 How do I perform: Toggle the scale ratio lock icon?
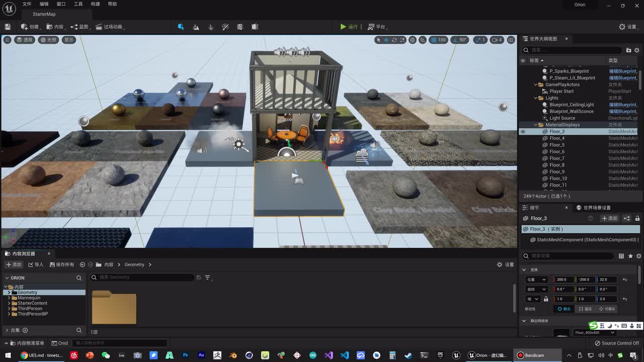(x=546, y=299)
